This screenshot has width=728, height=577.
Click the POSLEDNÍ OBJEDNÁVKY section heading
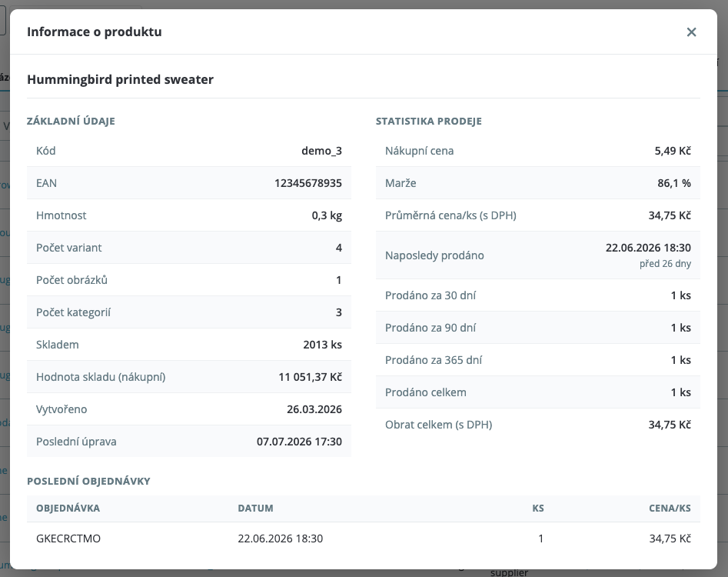(88, 482)
